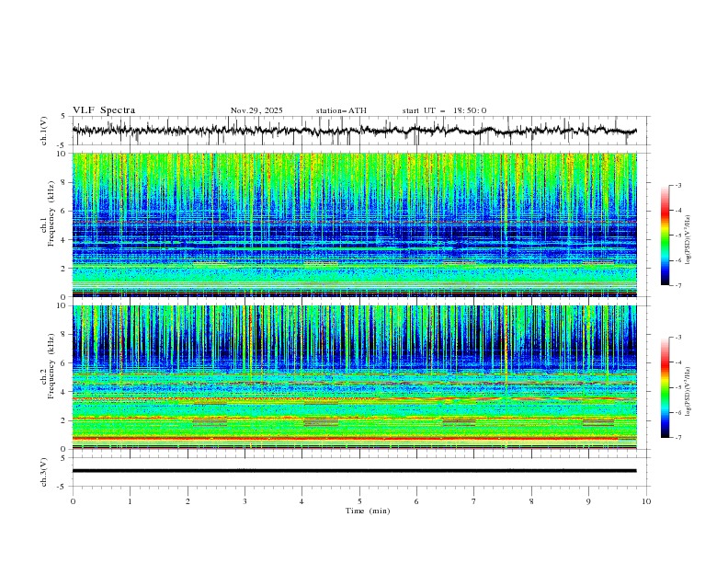Viewport: 728px width, 563px height.
Task: Click the upper PSD color scale bar
Action: 665,236
